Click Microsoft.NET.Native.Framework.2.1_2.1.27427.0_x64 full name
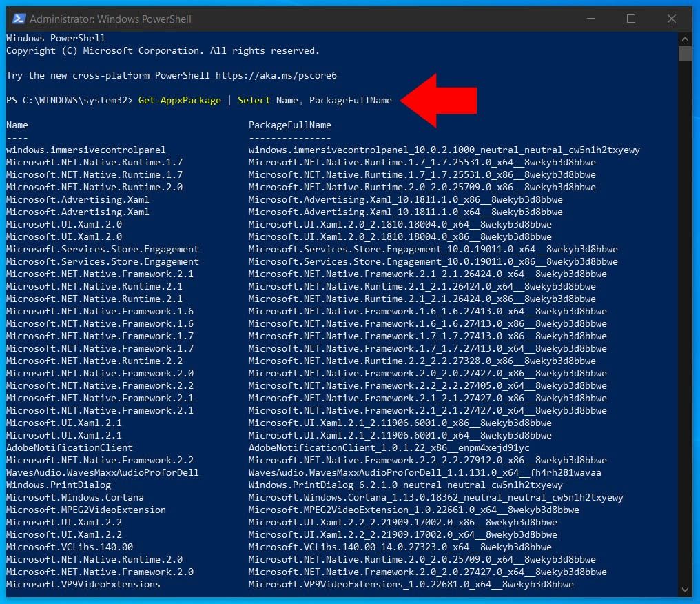Image resolution: width=700 pixels, height=604 pixels. (428, 410)
